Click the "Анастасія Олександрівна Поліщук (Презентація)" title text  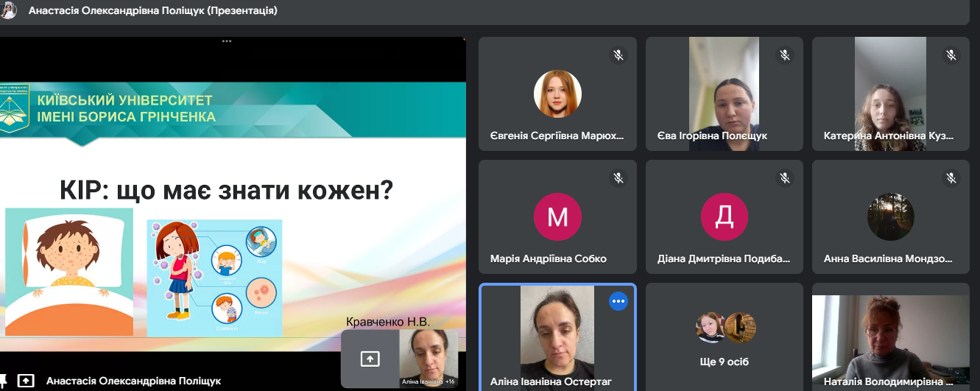153,11
